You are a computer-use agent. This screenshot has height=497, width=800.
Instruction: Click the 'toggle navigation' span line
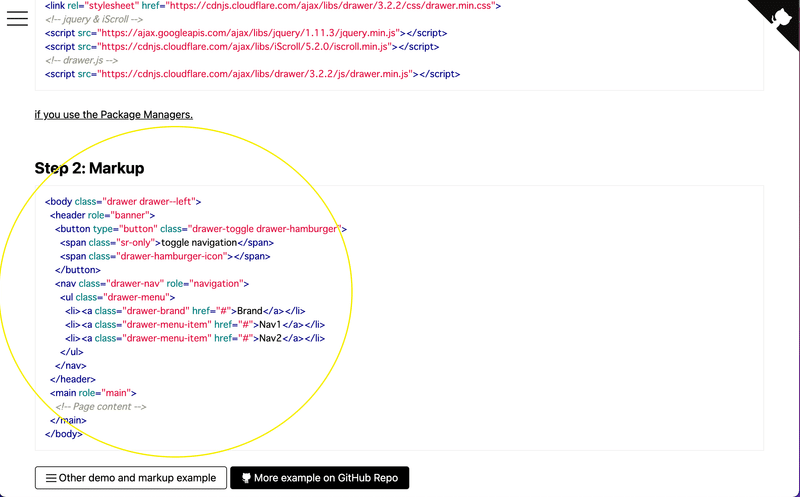click(167, 243)
